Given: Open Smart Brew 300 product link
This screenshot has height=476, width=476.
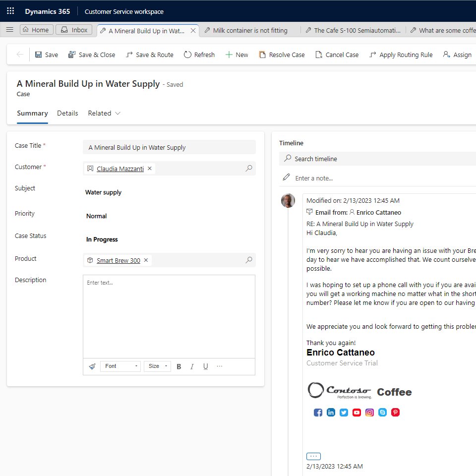Looking at the screenshot, I should tap(119, 260).
